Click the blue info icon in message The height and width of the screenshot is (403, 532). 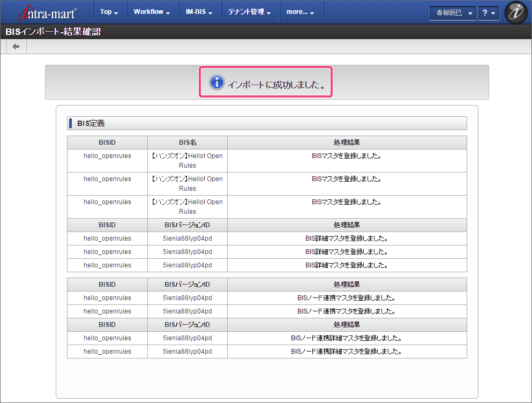(216, 83)
